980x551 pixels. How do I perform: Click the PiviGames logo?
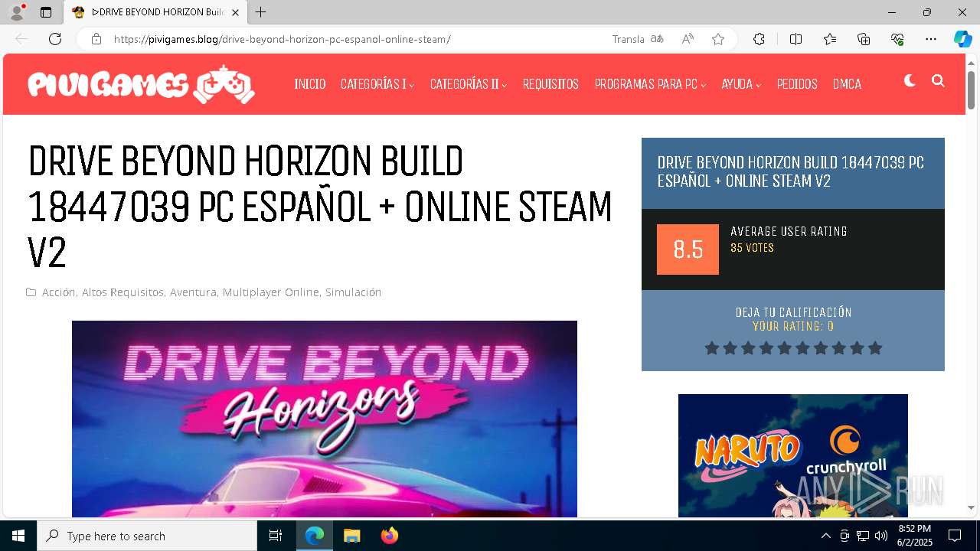141,84
